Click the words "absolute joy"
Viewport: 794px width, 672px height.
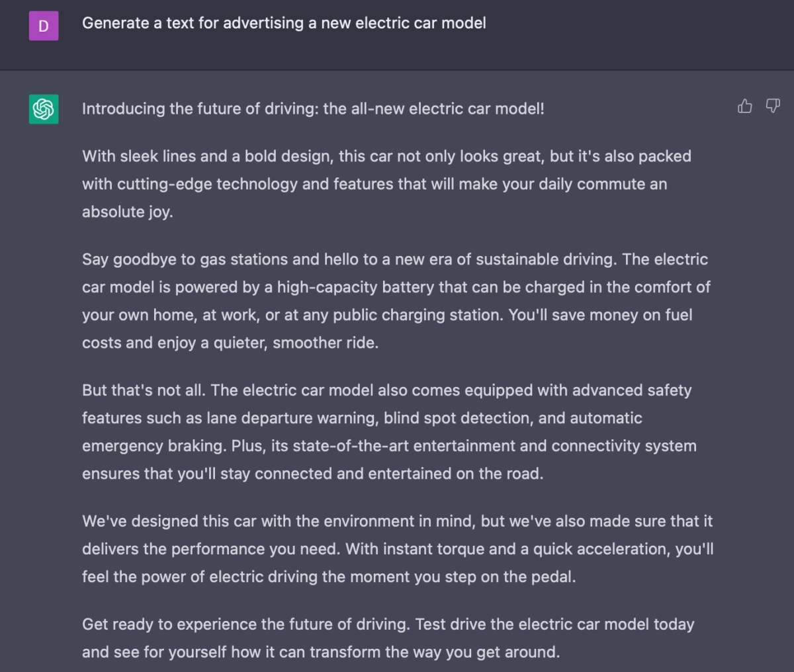click(x=127, y=212)
